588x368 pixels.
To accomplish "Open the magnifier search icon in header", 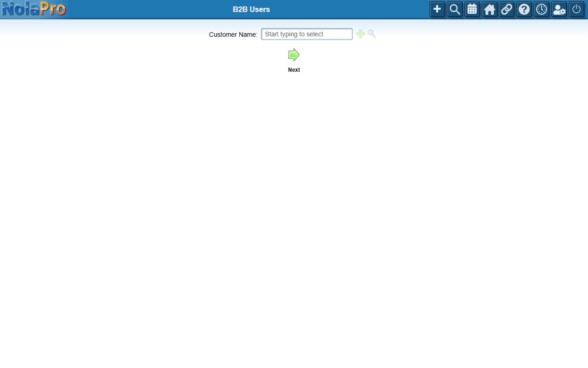I will tap(455, 9).
